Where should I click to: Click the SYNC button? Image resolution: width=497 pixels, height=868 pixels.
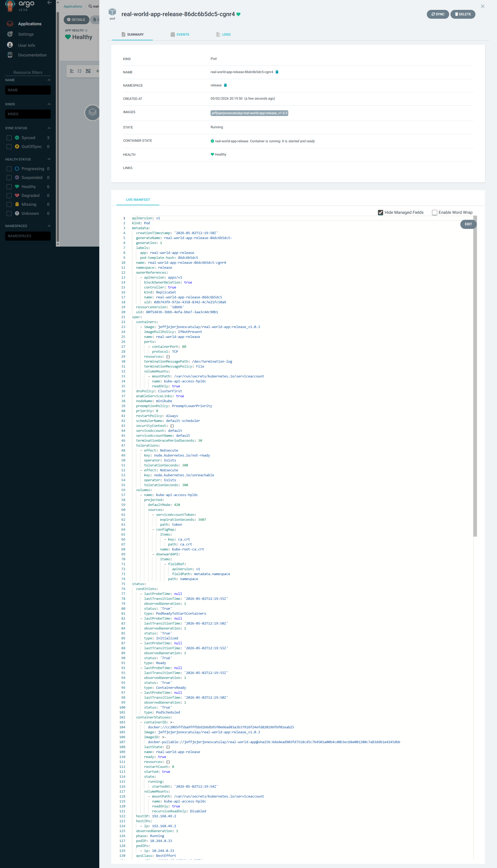438,14
